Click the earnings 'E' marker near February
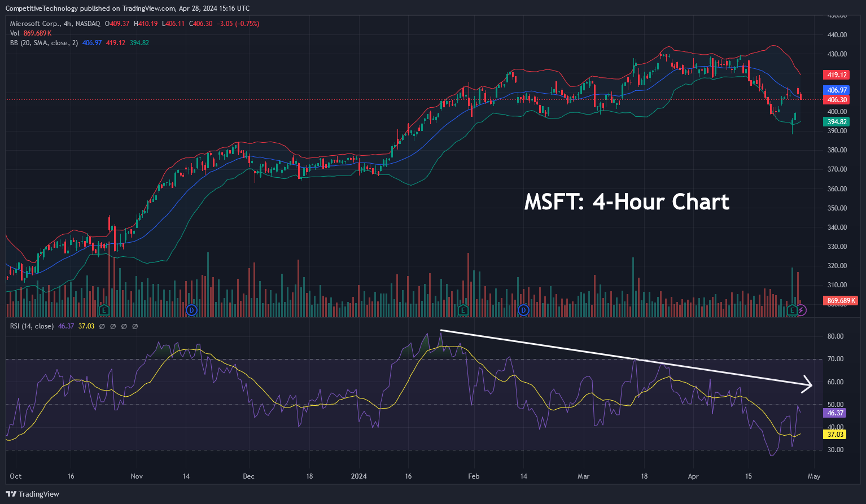This screenshot has width=866, height=504. pyautogui.click(x=463, y=310)
